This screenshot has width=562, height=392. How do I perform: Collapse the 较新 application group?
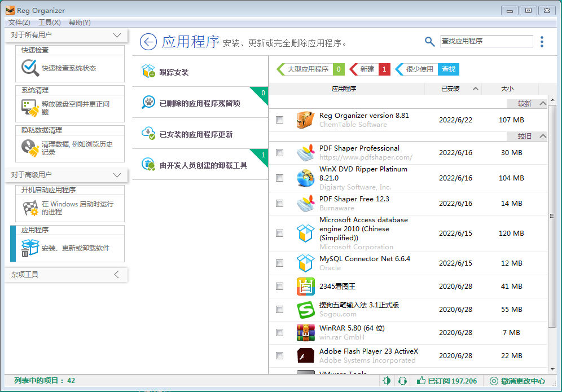point(543,104)
